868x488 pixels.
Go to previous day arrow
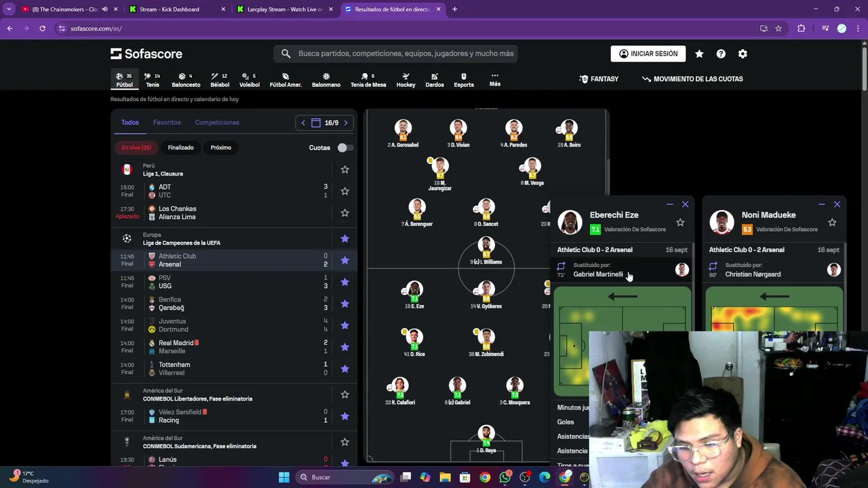[x=303, y=123]
